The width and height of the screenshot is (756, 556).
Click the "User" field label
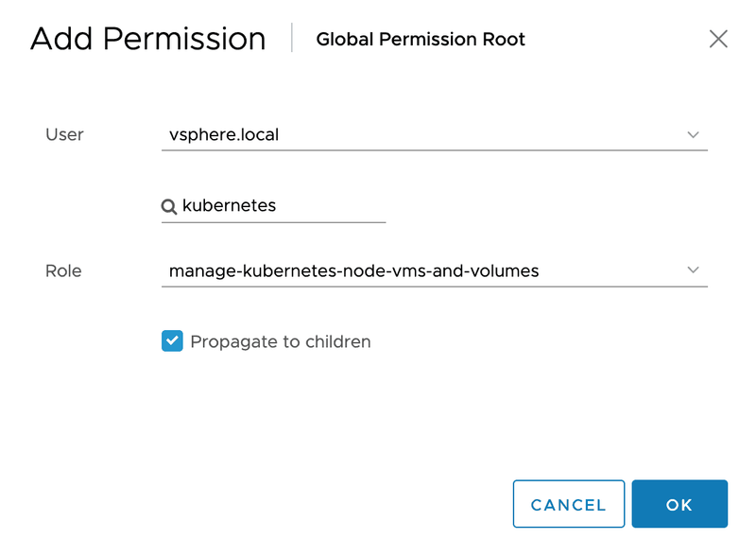(x=64, y=135)
